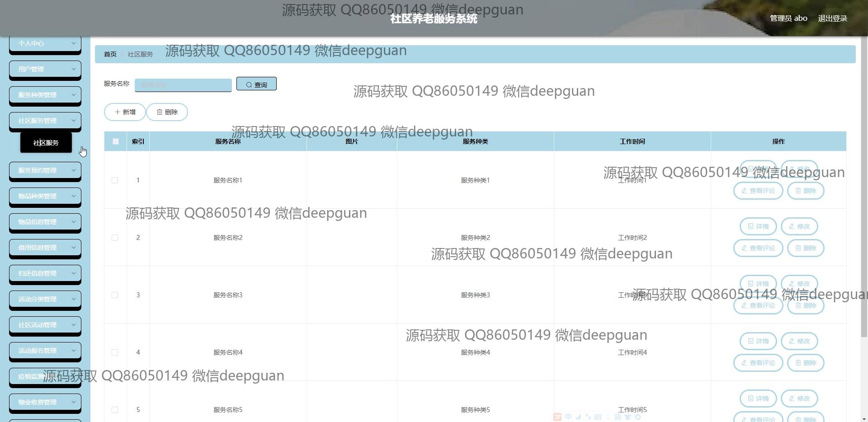Check the checkbox for row 服务名称1
This screenshot has height=422, width=868.
click(x=115, y=180)
